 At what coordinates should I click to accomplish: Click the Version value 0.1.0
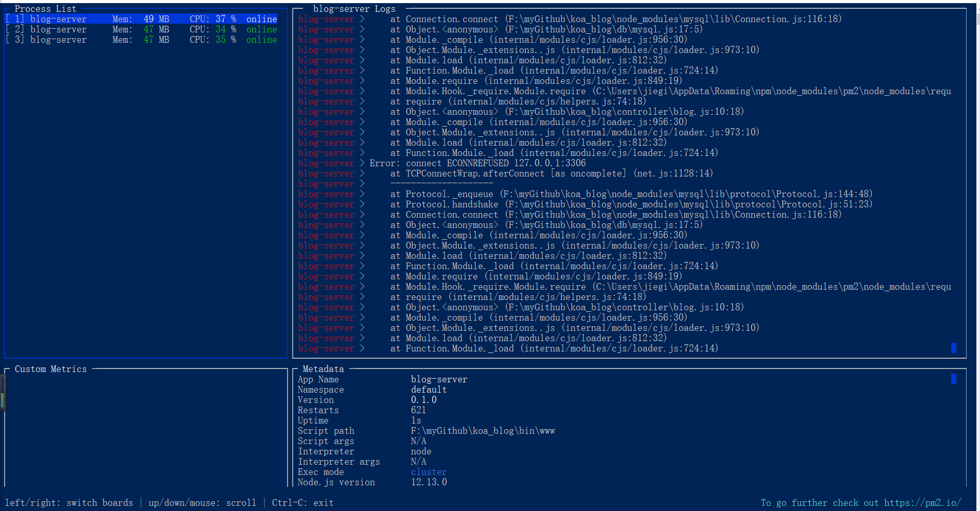click(423, 400)
